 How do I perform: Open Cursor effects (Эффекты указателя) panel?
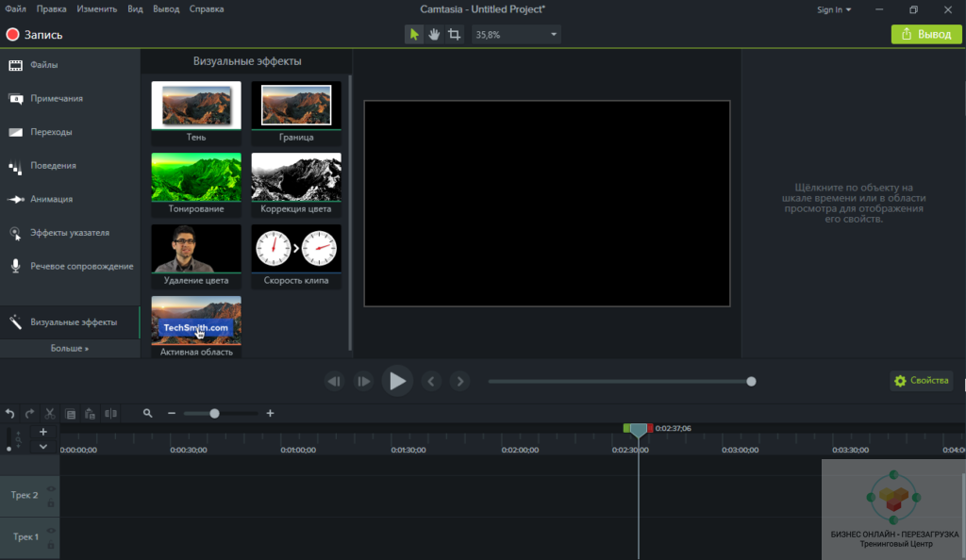(69, 233)
